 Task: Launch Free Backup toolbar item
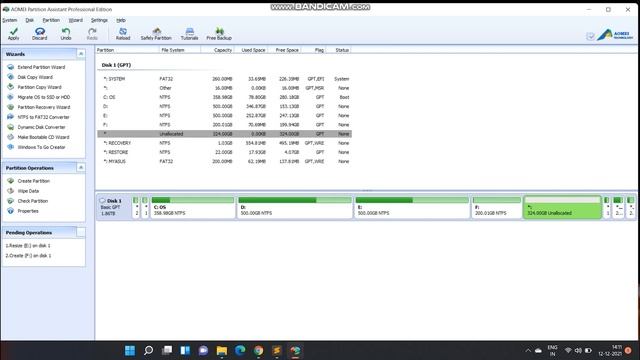coord(219,34)
